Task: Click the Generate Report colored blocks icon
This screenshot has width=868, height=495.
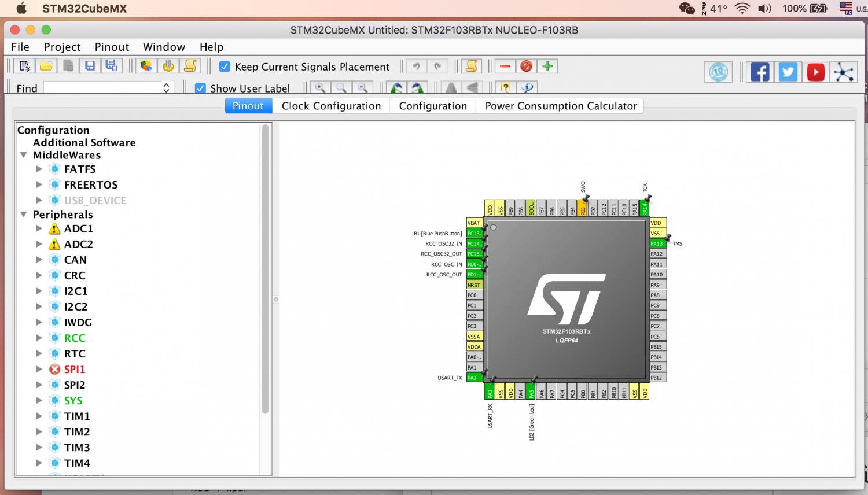Action: 146,66
